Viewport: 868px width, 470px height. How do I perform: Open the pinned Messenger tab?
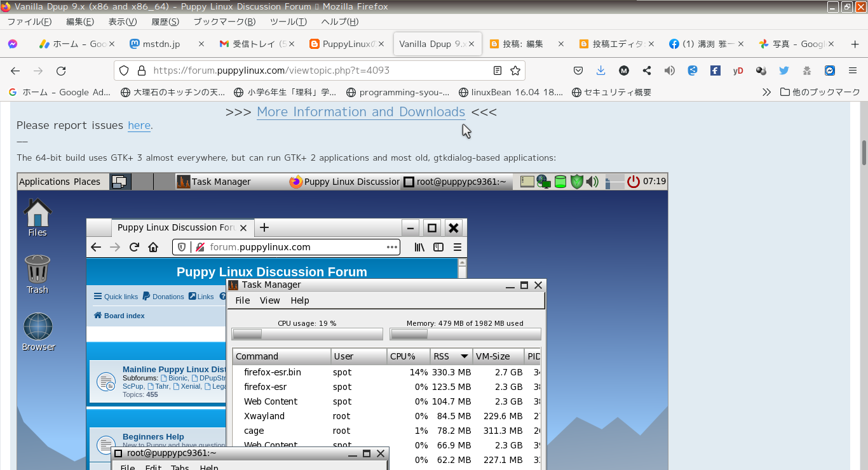(x=13, y=44)
